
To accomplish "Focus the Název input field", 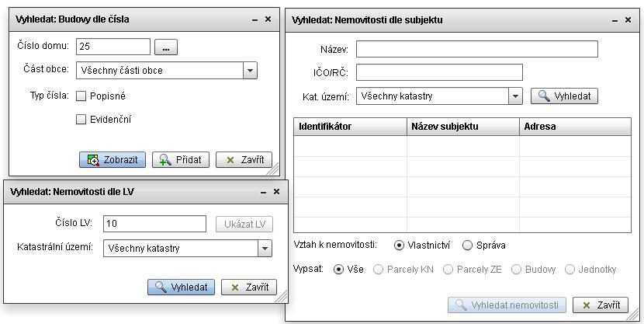I will 477,49.
